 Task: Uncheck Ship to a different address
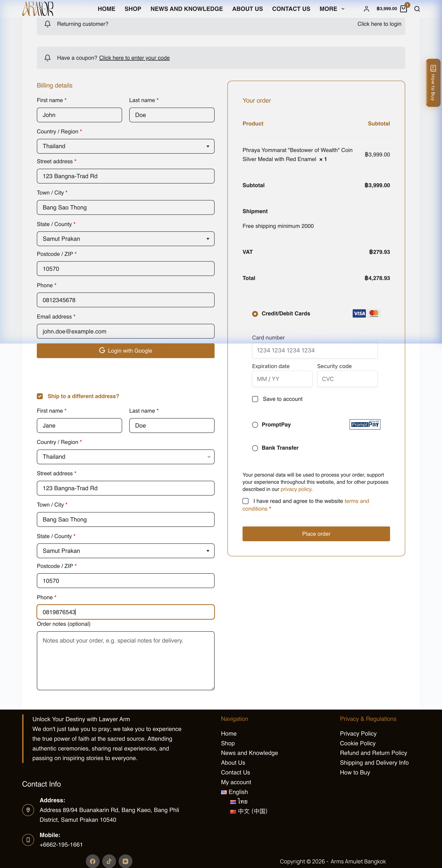40,396
